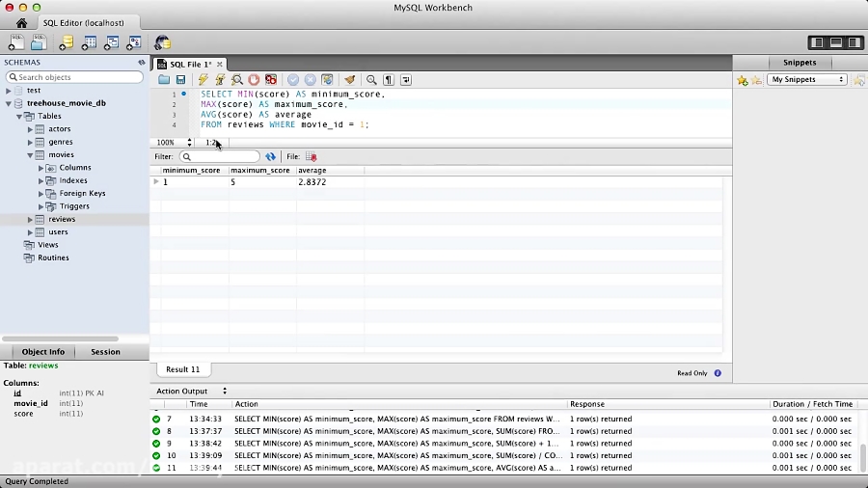
Task: Refresh the SCHEMAS list
Action: 142,63
